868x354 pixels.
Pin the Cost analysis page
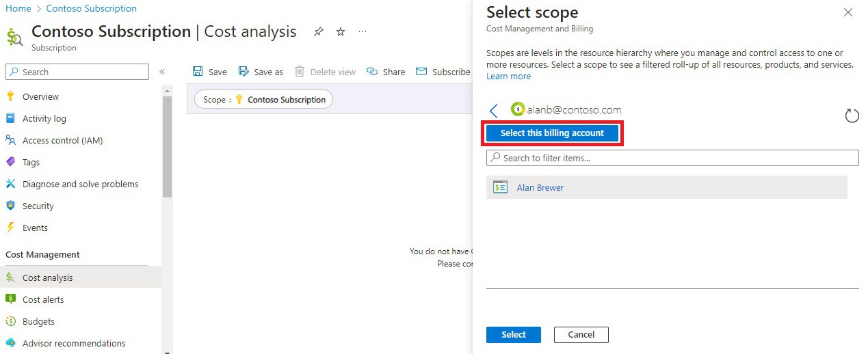(x=319, y=31)
